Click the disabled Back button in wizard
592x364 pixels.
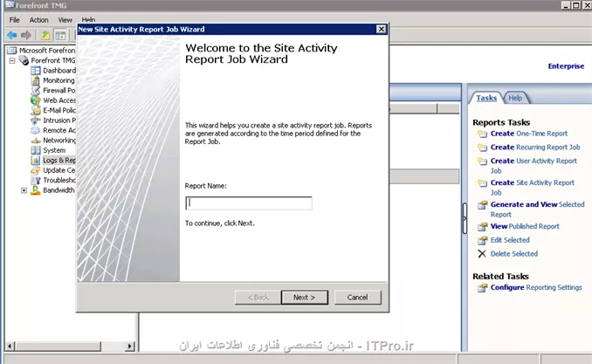tap(258, 298)
